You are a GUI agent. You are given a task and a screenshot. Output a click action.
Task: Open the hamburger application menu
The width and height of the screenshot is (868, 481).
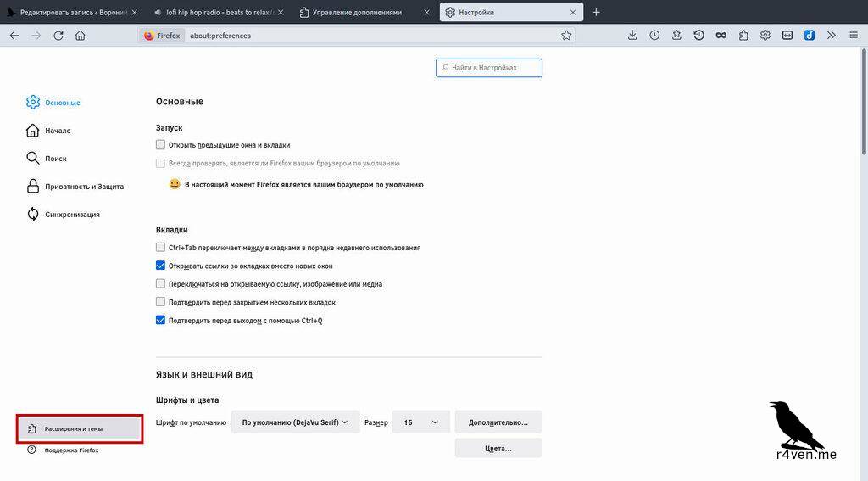853,36
